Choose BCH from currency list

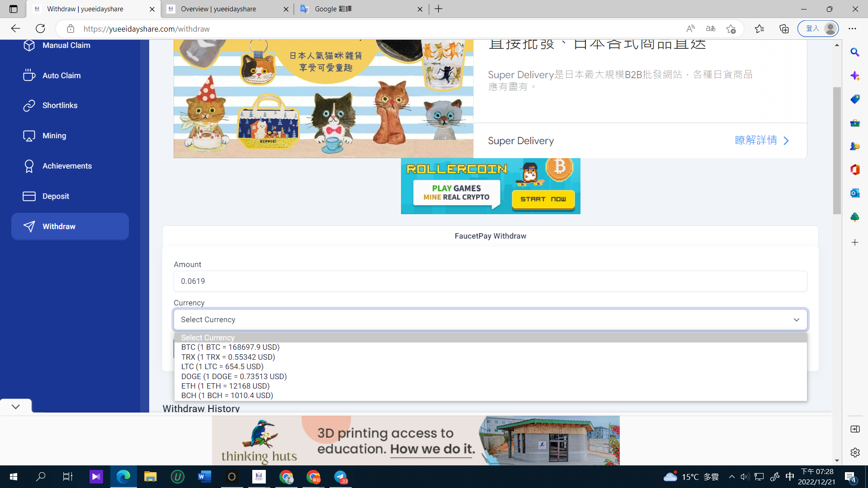pos(491,395)
